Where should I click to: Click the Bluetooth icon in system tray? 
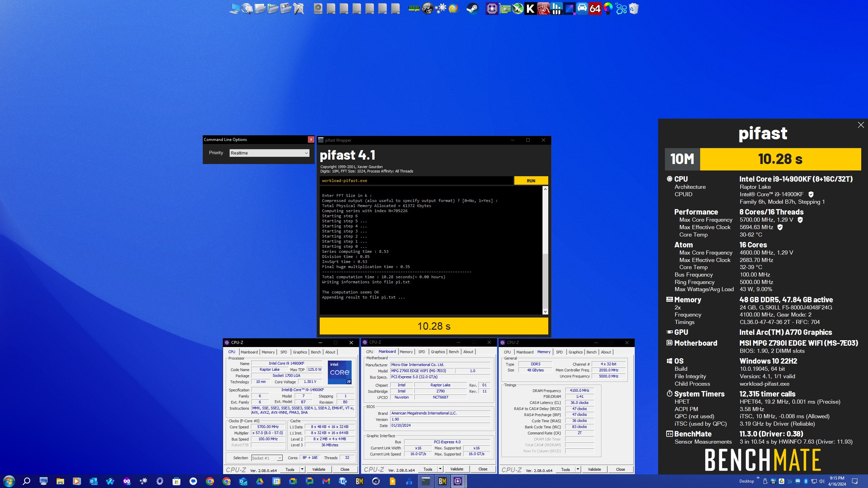[x=806, y=481]
